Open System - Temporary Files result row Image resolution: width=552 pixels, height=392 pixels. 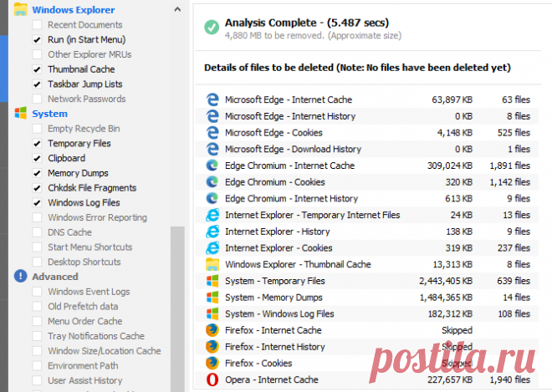coord(367,281)
